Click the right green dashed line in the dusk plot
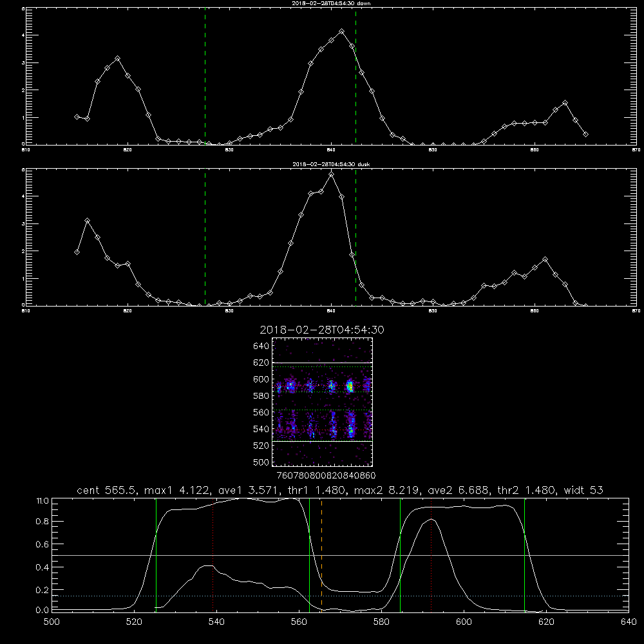 click(x=355, y=238)
